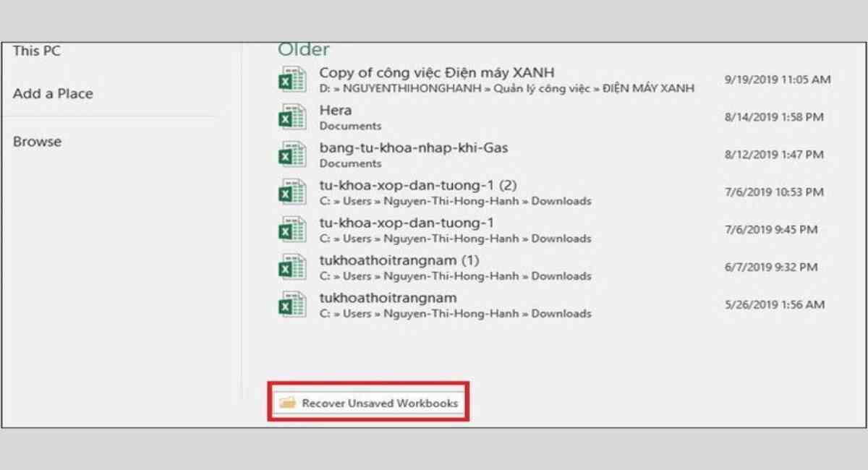Click Recover Unsaved Workbooks label

pyautogui.click(x=380, y=403)
